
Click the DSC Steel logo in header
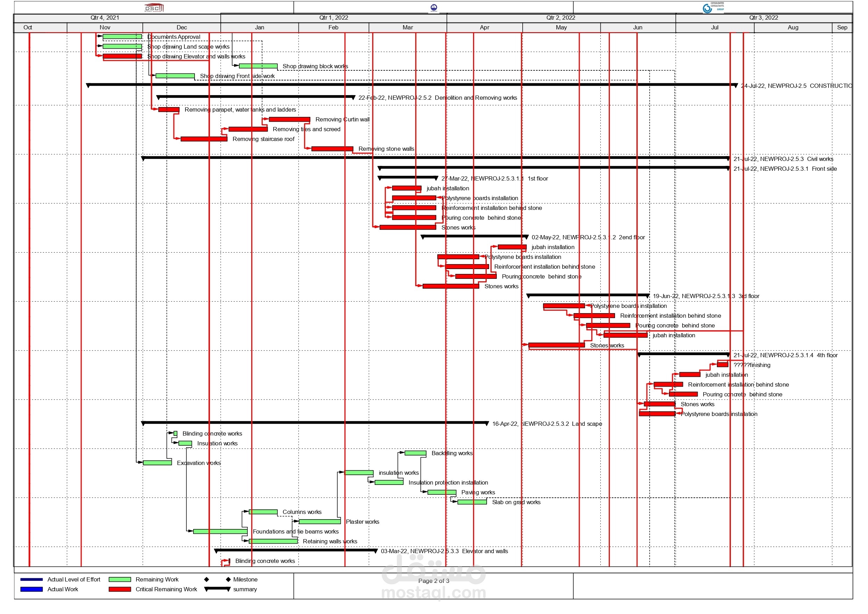[154, 8]
